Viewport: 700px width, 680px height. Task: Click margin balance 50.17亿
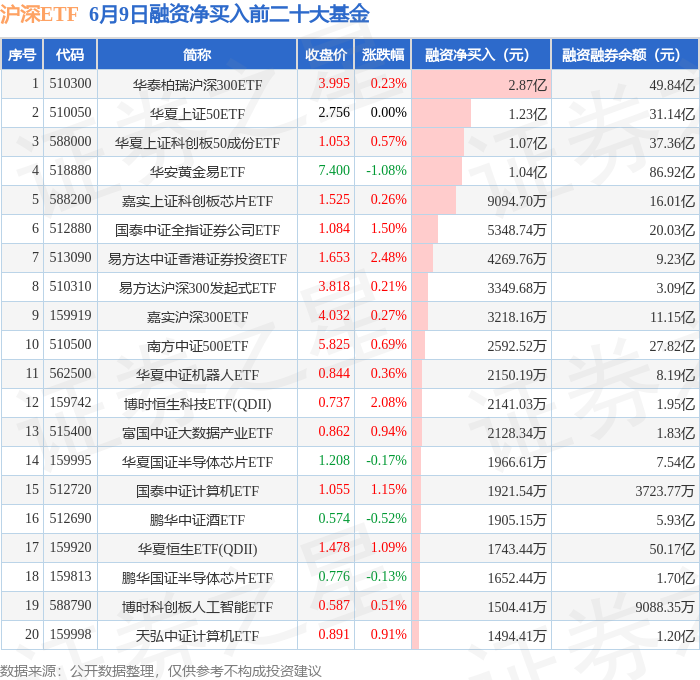pyautogui.click(x=672, y=549)
